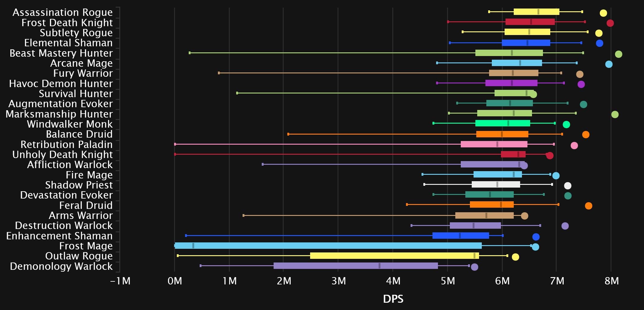Click the Augmentation Evoker label

(60, 104)
